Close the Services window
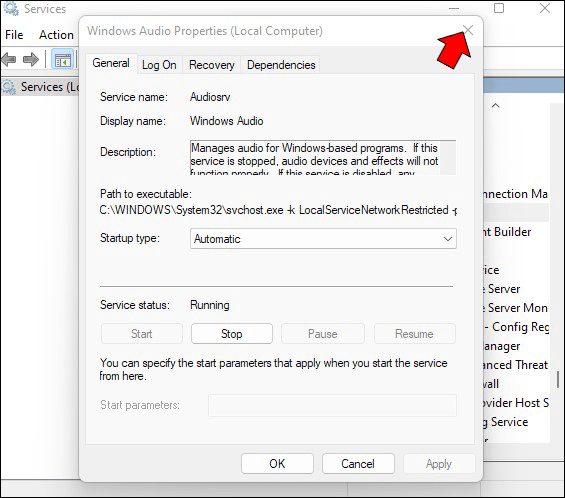This screenshot has height=498, width=565. (545, 8)
